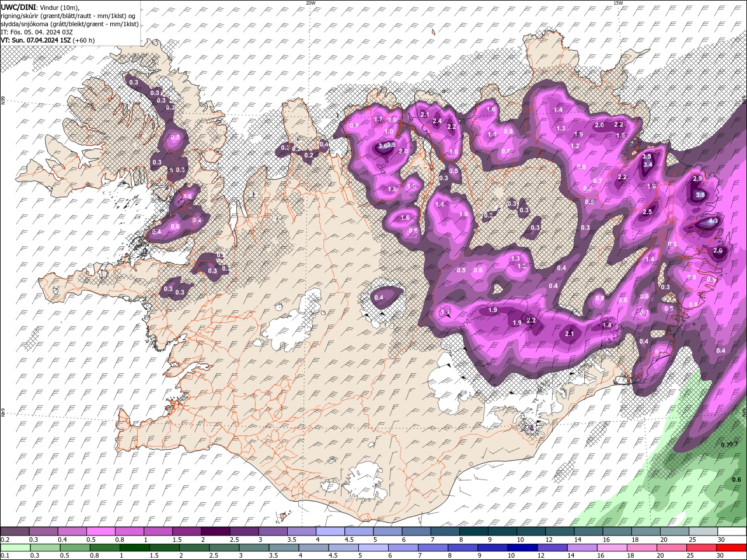Viewport: 747px width, 560px height.
Task: Click the "0.4" label in the legend scale
Action: pos(62,540)
